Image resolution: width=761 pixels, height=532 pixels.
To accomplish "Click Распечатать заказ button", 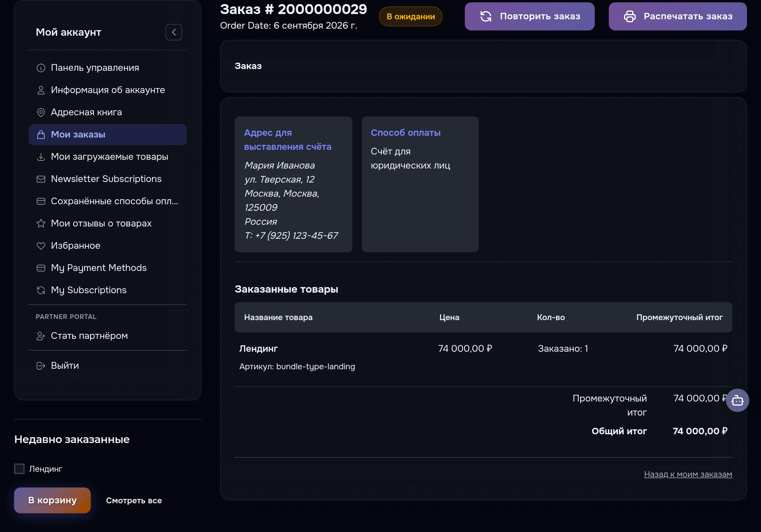I will (x=678, y=16).
